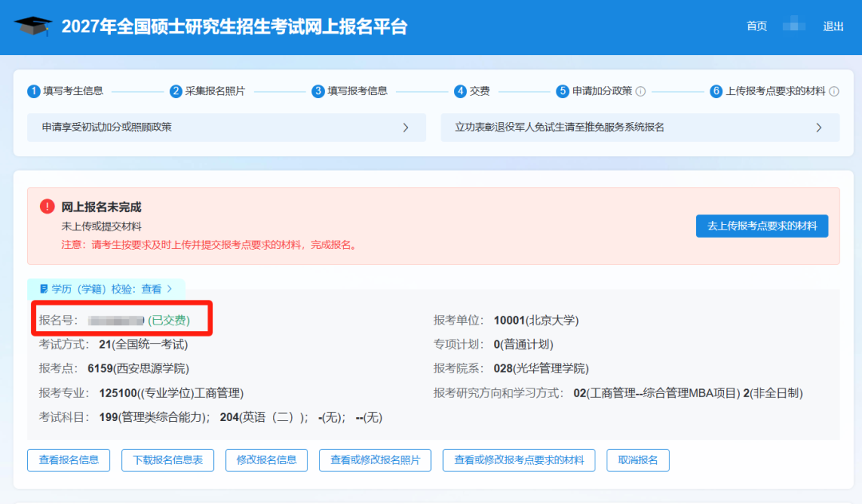Click step 1 circle 填写考生信息
Screen dimensions: 862x504
(34, 91)
